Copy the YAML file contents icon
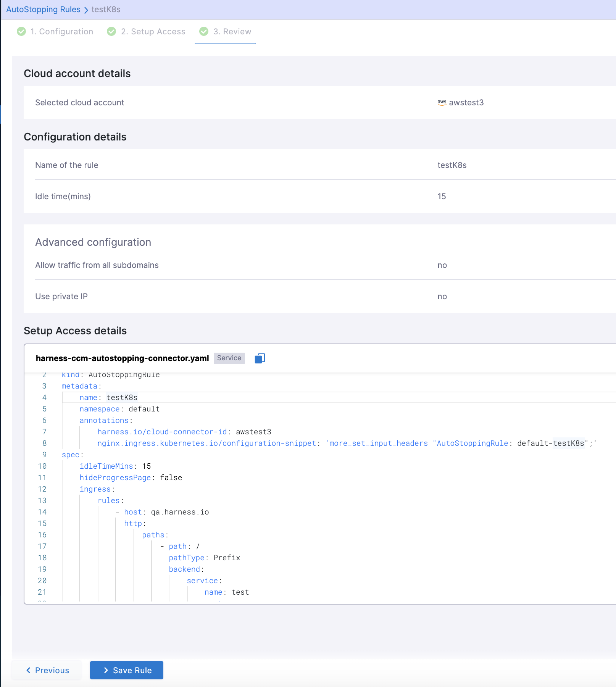The height and width of the screenshot is (687, 616). tap(260, 358)
